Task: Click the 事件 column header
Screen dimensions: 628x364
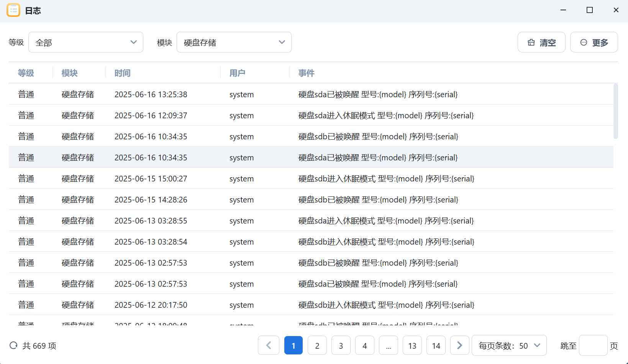Action: [307, 73]
